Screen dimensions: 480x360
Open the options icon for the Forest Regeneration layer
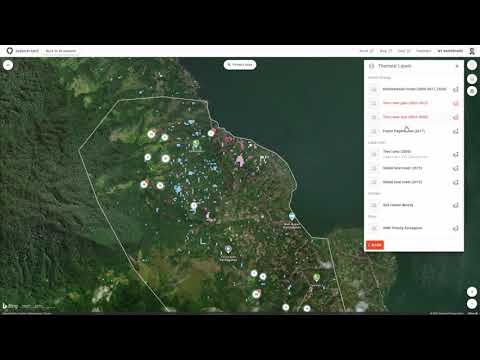coord(456,131)
